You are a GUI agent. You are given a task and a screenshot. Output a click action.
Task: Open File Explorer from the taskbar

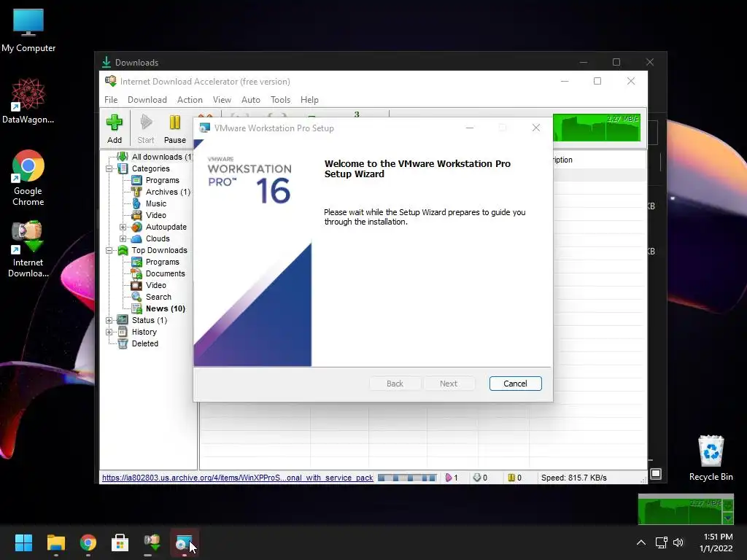pos(55,542)
